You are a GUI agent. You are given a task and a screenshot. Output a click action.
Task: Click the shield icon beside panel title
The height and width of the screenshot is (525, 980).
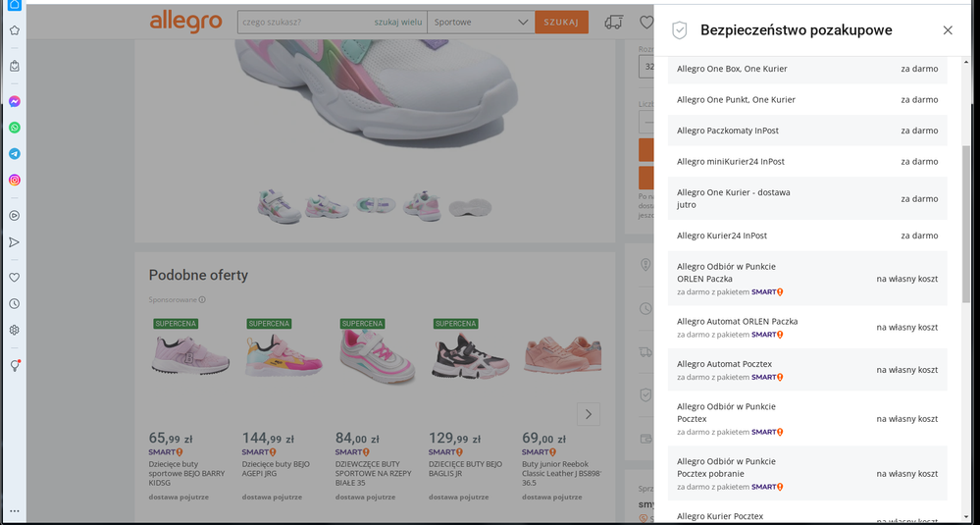coord(680,30)
